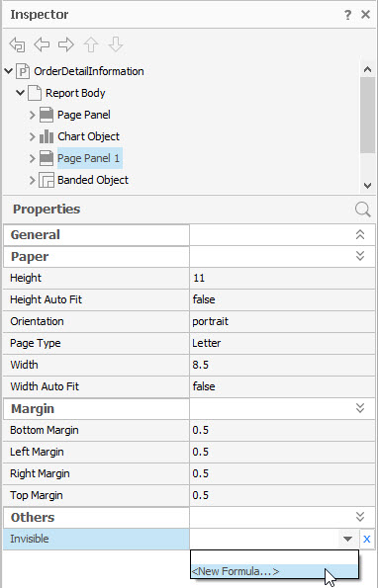Expand the Page Panel 1 node

coord(33,158)
